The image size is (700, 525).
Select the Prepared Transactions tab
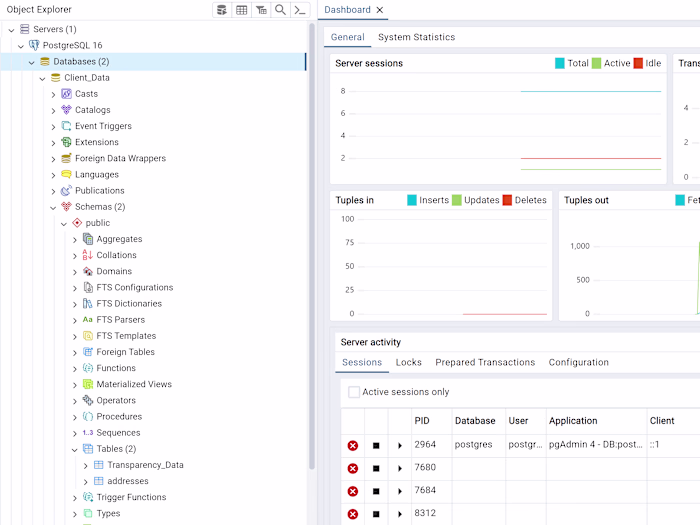pyautogui.click(x=485, y=362)
